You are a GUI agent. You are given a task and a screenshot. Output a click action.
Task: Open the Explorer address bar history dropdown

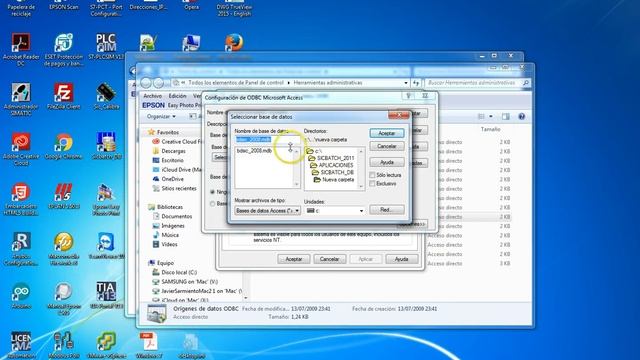[406, 83]
